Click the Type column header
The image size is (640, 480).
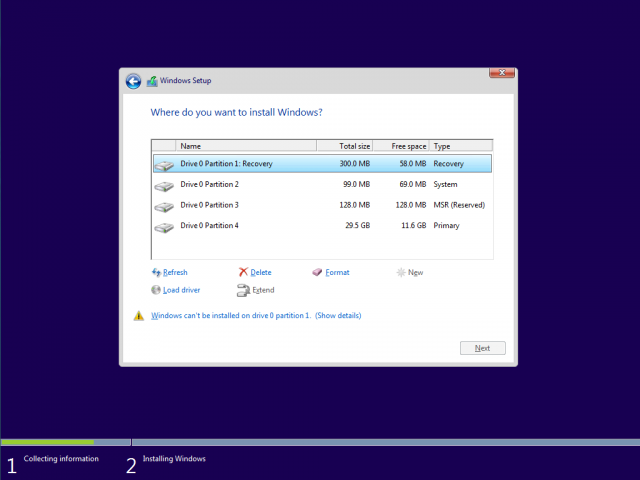460,146
